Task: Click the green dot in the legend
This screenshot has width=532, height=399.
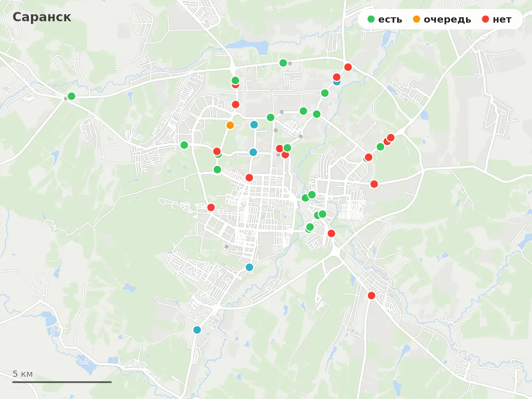Action: point(372,20)
